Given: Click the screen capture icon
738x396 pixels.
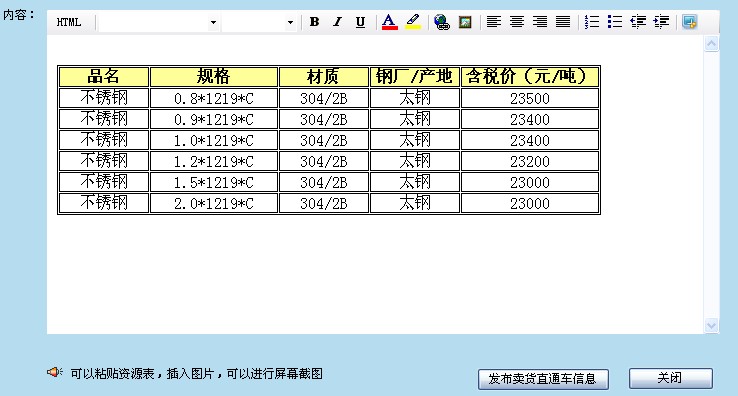Looking at the screenshot, I should [x=690, y=22].
